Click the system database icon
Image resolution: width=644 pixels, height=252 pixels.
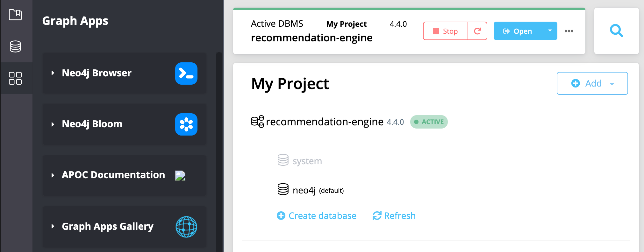point(283,160)
